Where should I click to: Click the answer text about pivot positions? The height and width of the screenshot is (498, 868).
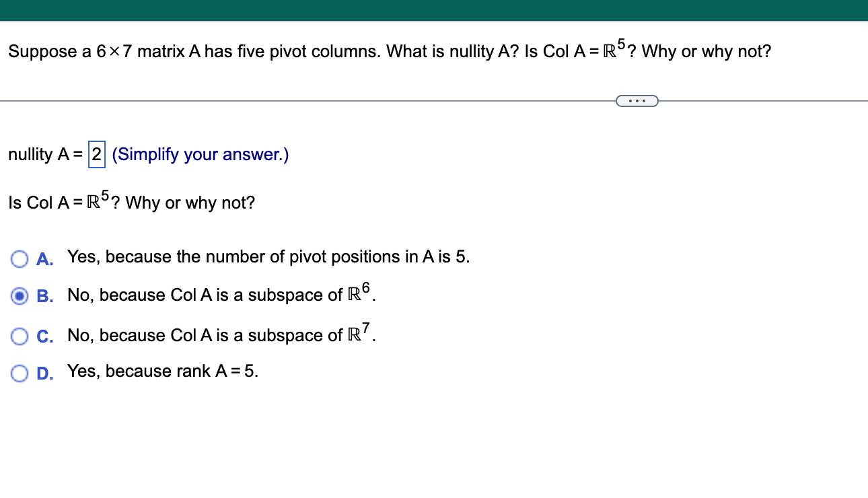[267, 257]
